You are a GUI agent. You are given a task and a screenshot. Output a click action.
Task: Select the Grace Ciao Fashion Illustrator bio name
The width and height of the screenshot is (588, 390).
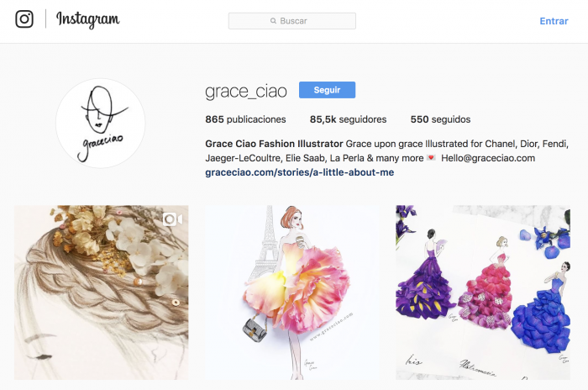(x=274, y=144)
